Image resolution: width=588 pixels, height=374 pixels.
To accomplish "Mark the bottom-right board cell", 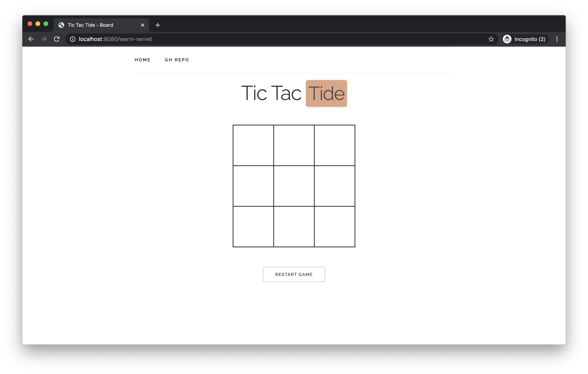I will [x=335, y=227].
